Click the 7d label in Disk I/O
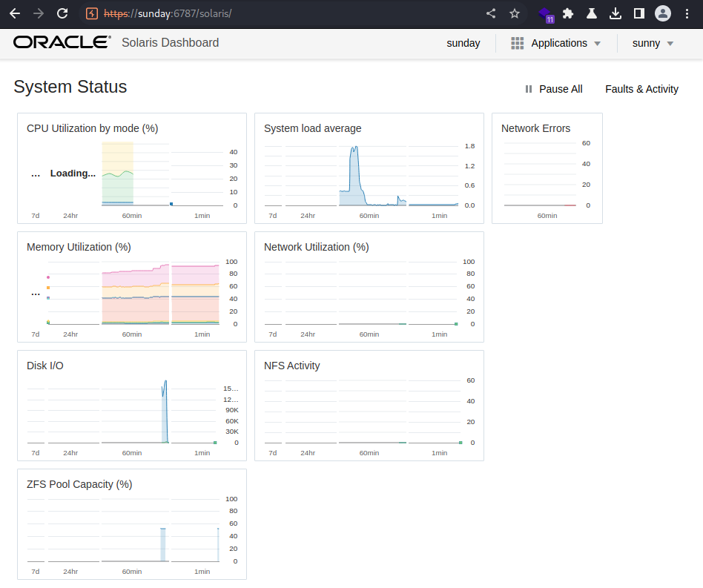This screenshot has height=588, width=703. click(x=36, y=453)
